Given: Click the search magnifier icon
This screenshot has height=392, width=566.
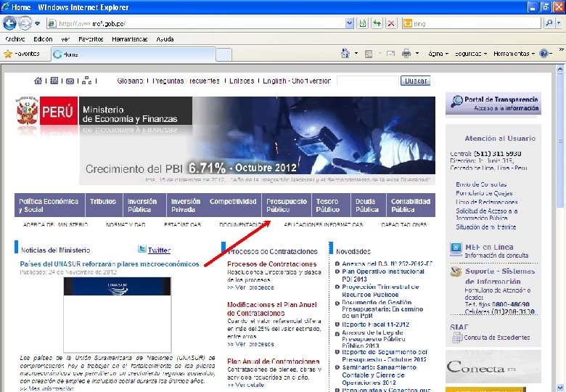Looking at the screenshot, I should coord(549,23).
